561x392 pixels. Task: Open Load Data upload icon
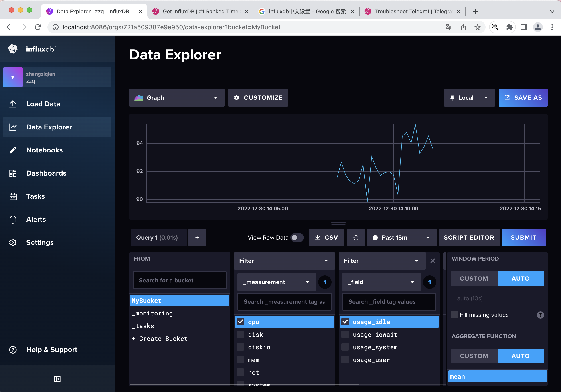click(x=13, y=104)
